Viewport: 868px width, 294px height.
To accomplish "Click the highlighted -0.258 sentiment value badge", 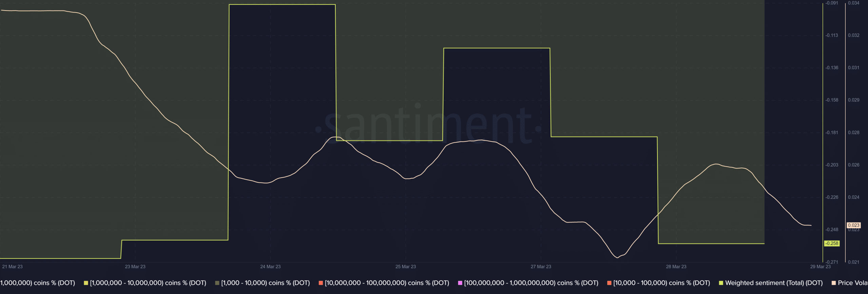I will [832, 243].
